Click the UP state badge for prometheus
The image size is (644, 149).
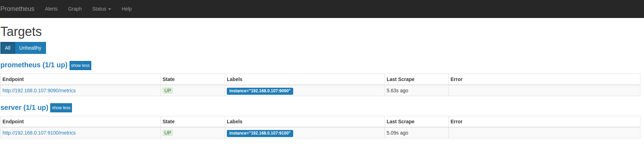[x=168, y=91]
